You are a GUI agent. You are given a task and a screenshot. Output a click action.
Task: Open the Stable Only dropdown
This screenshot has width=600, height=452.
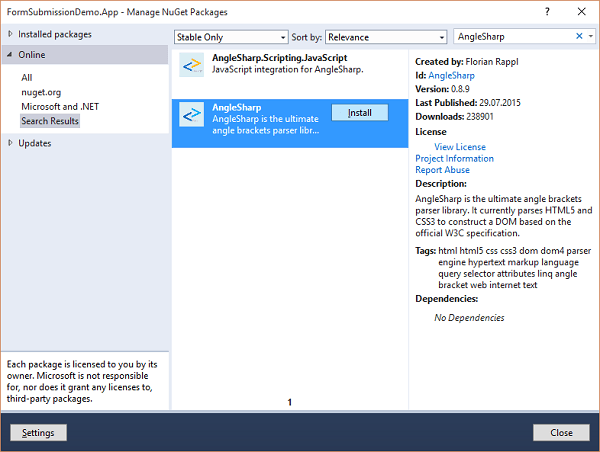click(231, 37)
